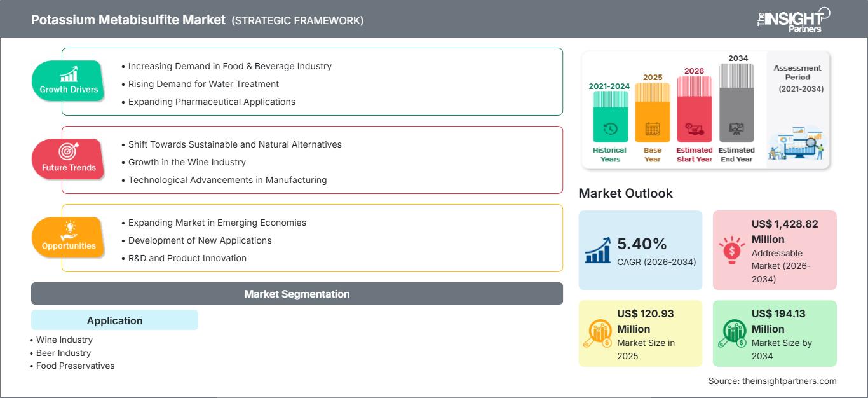Click the Estimated End Year monitor icon
The width and height of the screenshot is (868, 398).
coord(736,128)
